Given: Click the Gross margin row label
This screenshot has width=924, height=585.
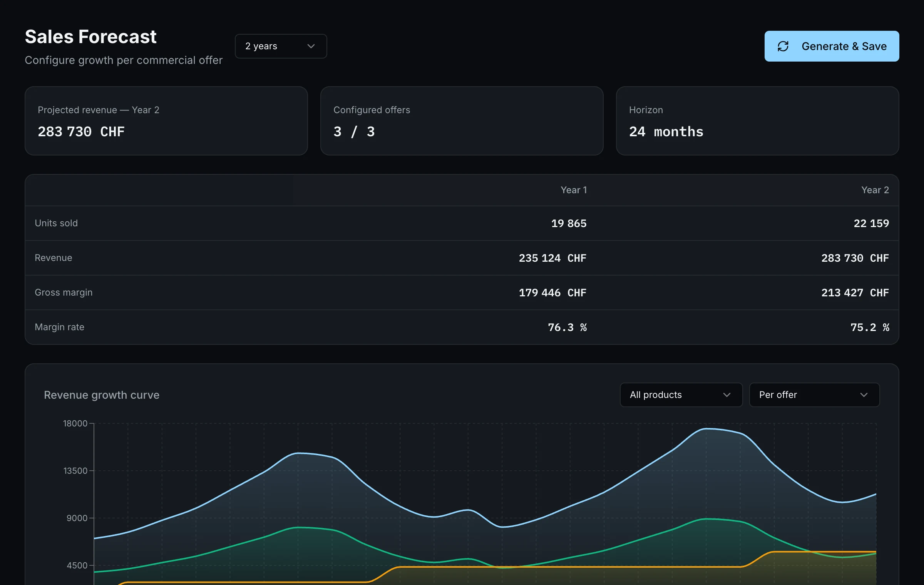Looking at the screenshot, I should pyautogui.click(x=64, y=292).
